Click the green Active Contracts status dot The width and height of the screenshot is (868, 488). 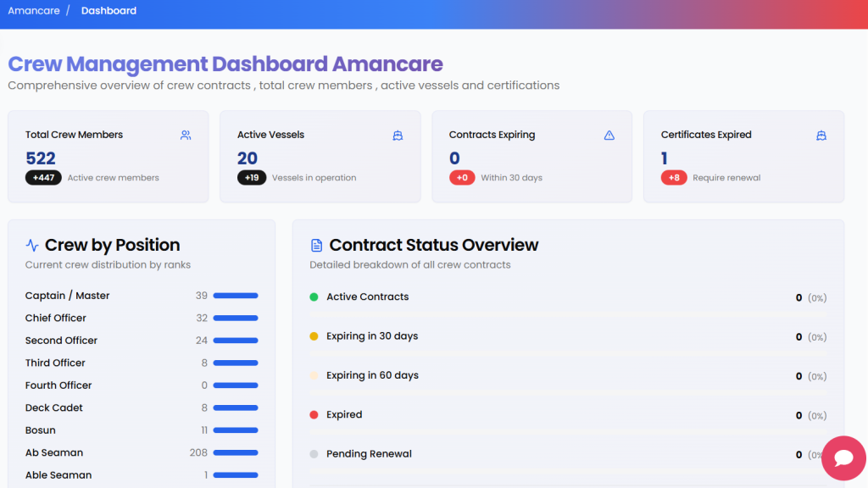(x=314, y=297)
